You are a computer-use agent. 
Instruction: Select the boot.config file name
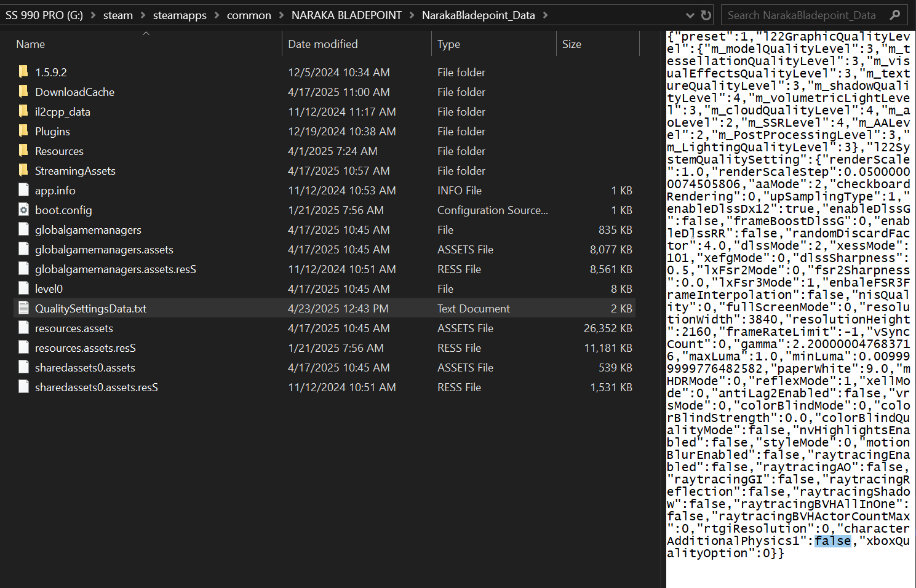[63, 210]
